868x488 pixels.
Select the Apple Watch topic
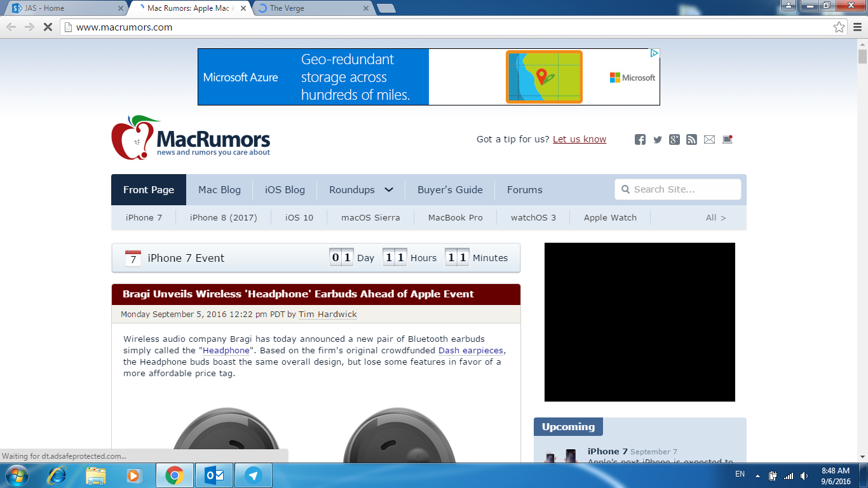(610, 217)
